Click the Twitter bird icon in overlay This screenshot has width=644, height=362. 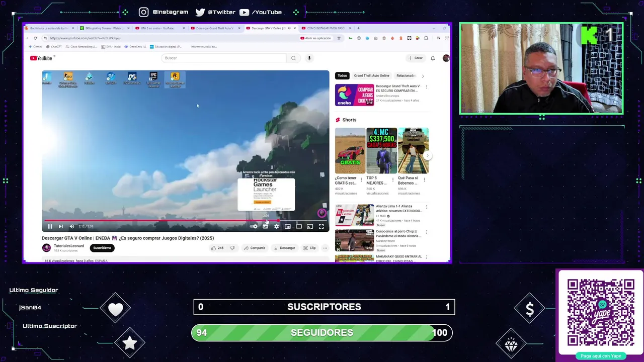[200, 12]
